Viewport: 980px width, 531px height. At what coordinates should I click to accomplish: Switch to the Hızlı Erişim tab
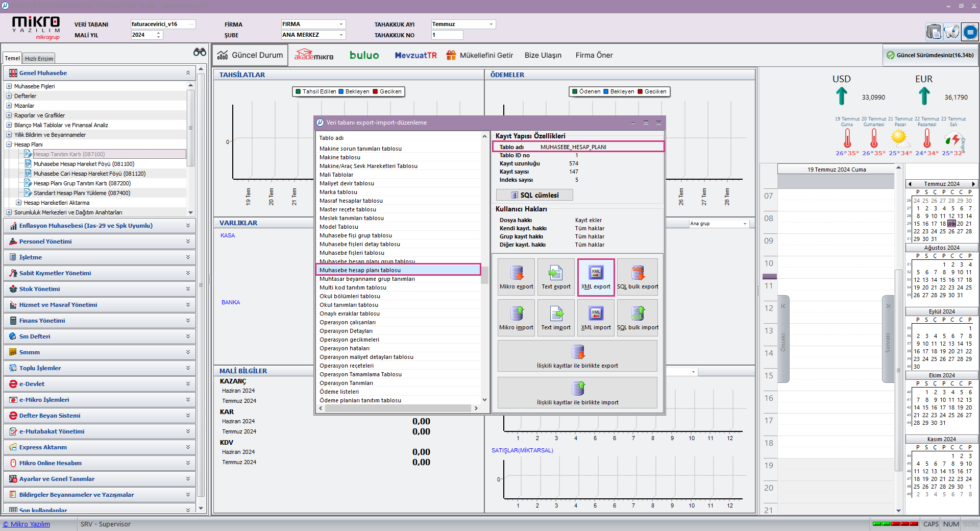(x=39, y=59)
